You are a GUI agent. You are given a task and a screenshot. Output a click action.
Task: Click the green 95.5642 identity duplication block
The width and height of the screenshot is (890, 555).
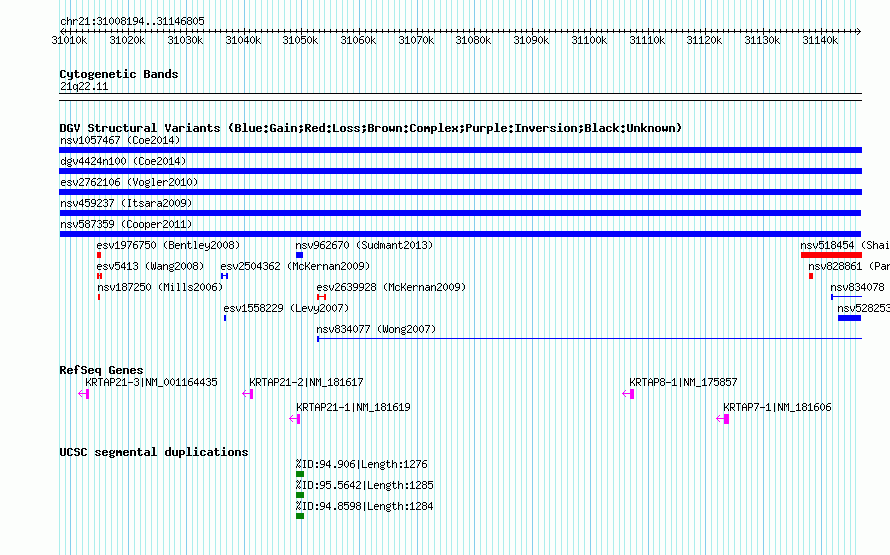[x=300, y=495]
